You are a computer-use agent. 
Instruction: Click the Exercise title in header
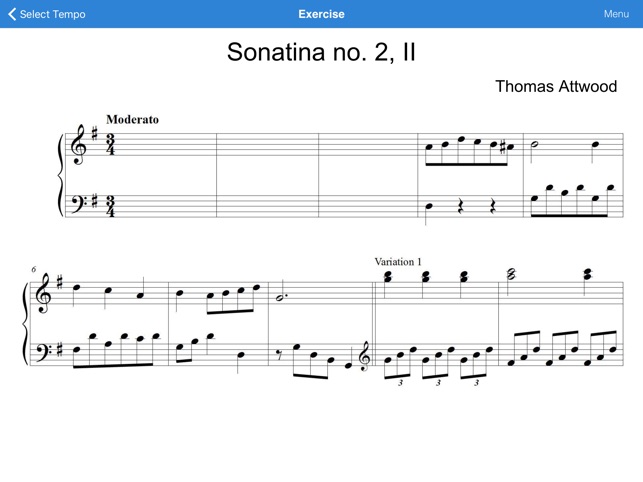click(321, 14)
